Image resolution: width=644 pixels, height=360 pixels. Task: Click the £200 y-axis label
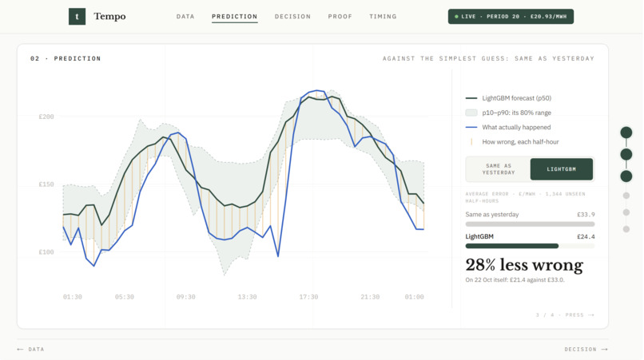[x=46, y=117]
